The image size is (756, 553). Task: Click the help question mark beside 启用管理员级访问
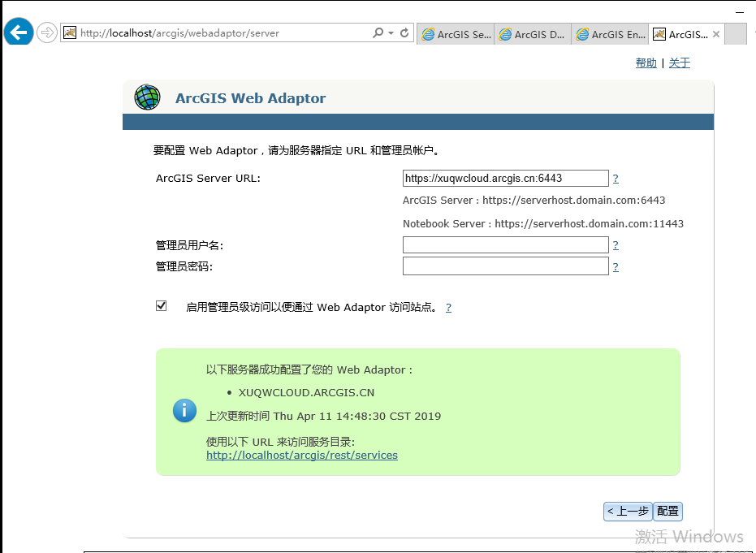448,308
